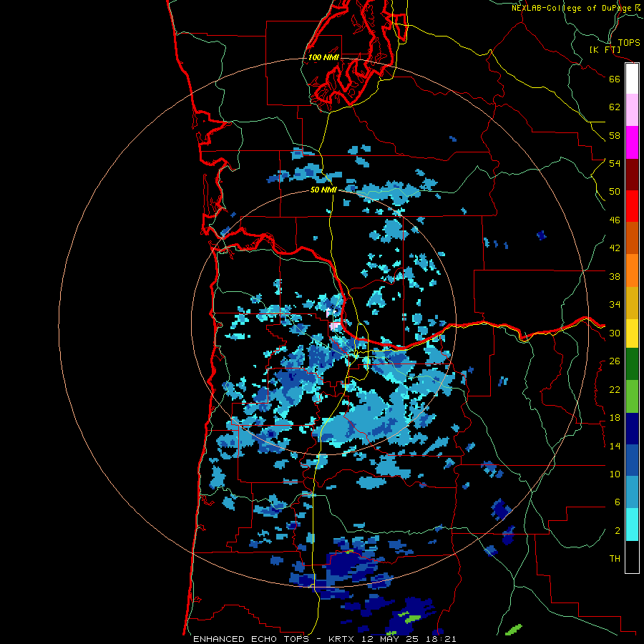The width and height of the screenshot is (644, 644).
Task: Click the legend value "26"
Action: coord(615,361)
